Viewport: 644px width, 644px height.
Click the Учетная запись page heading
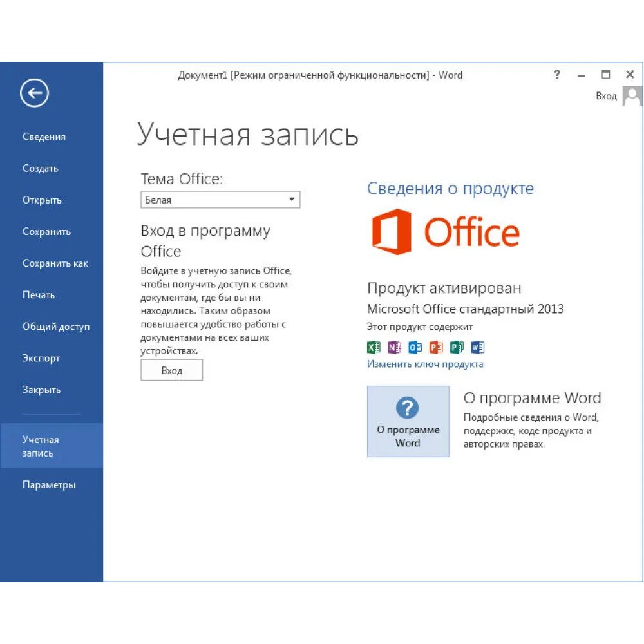click(x=248, y=135)
